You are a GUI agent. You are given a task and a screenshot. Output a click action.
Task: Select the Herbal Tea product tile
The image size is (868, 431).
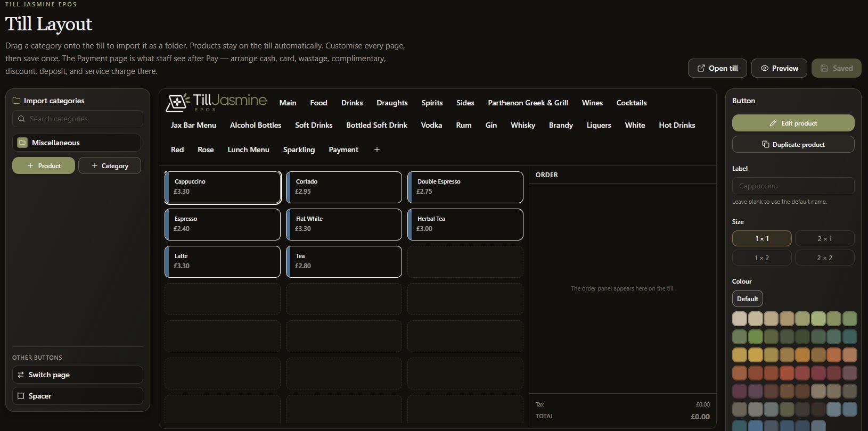[465, 225]
